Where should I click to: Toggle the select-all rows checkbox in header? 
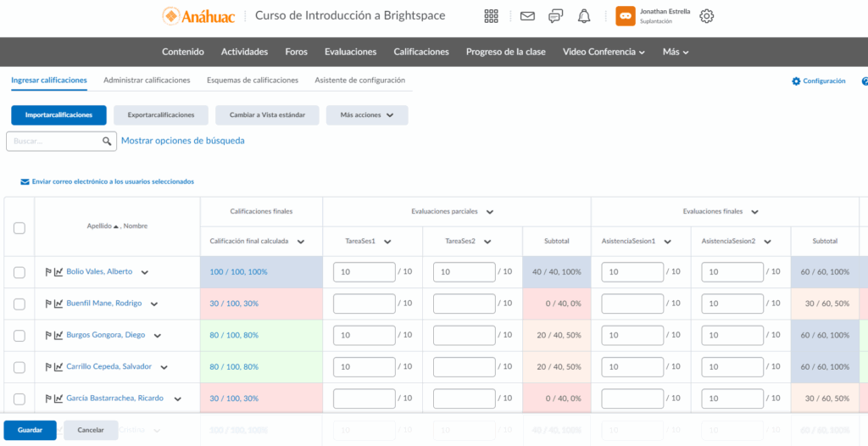coord(19,227)
